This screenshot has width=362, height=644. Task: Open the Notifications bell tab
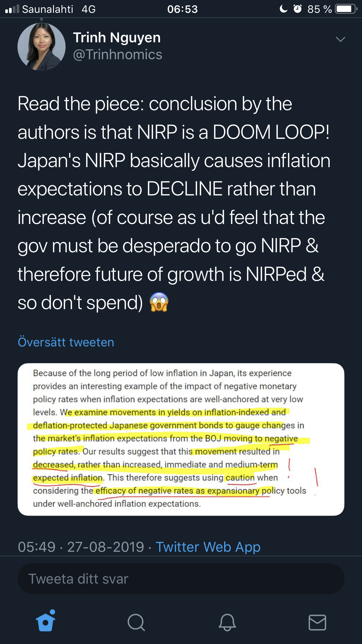tap(227, 622)
